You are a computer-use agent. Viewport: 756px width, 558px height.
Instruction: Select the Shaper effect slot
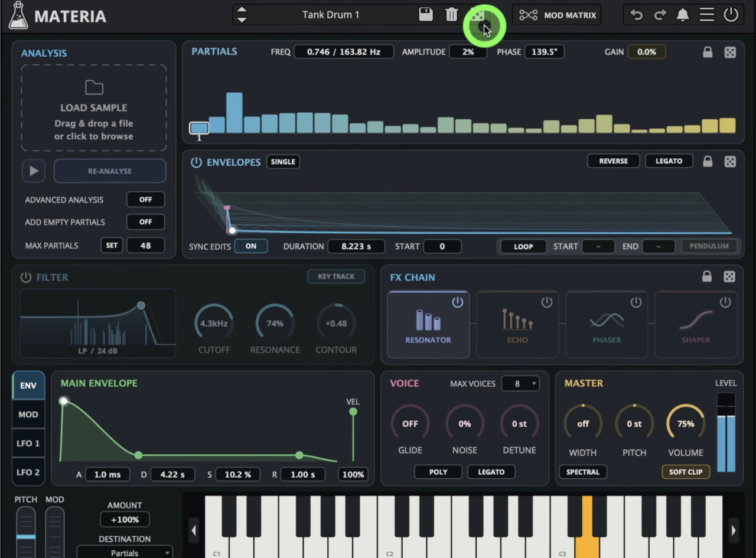[x=695, y=324]
